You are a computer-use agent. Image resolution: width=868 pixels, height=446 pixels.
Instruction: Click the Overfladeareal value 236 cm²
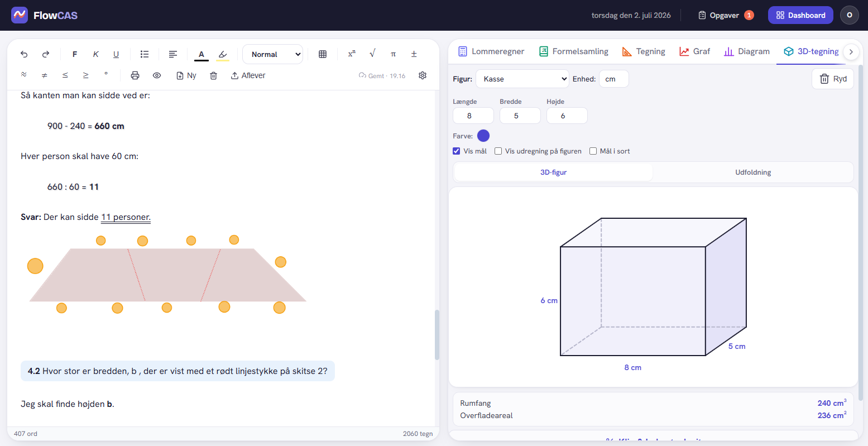tap(832, 415)
